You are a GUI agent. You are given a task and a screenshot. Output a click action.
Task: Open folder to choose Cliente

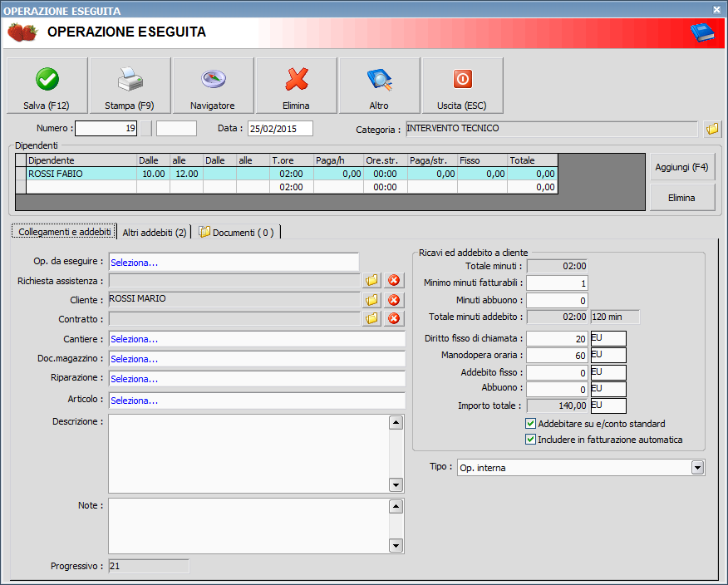(x=371, y=300)
